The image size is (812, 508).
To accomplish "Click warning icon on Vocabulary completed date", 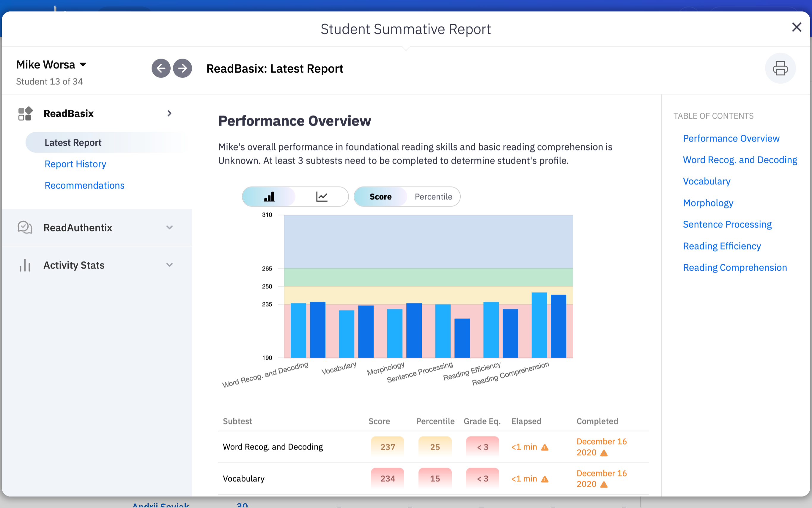I will [604, 485].
